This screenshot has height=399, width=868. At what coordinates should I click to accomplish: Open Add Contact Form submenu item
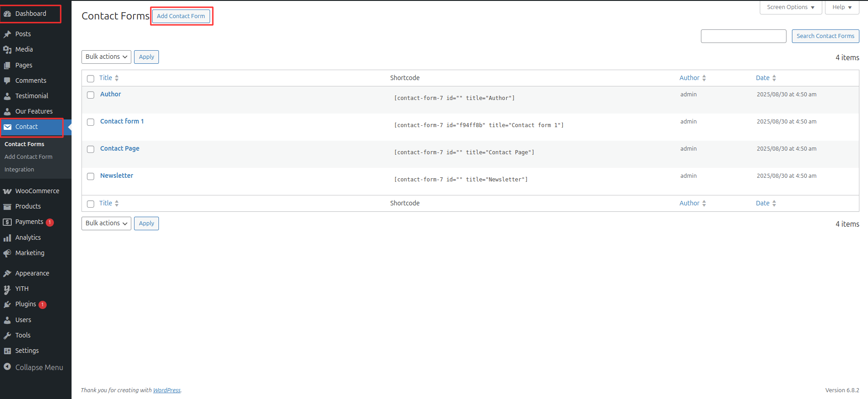coord(29,157)
